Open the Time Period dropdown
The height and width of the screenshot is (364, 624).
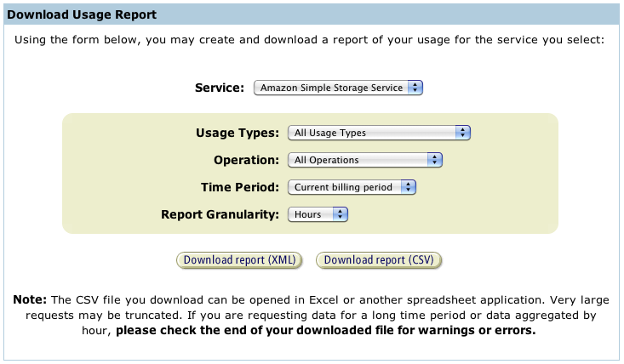(x=352, y=187)
